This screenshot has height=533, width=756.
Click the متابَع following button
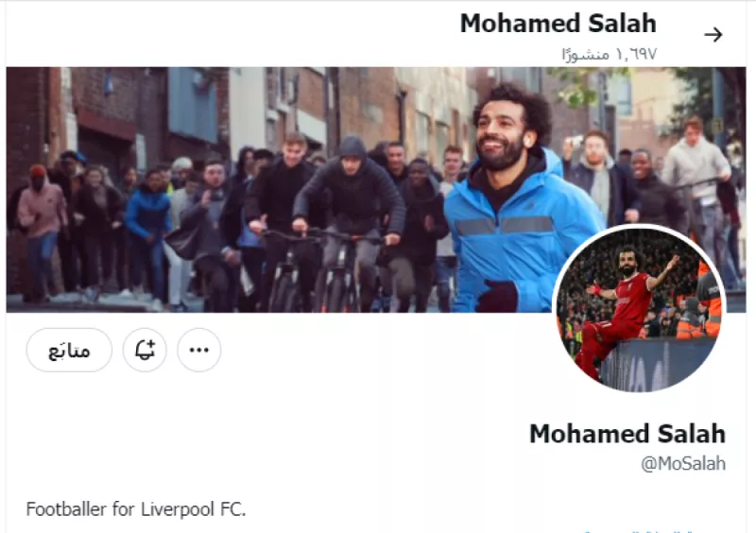coord(69,351)
